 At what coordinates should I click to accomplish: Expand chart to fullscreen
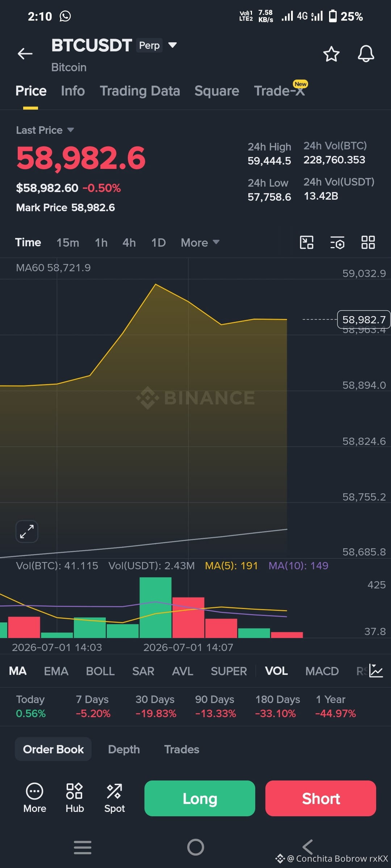[x=27, y=531]
